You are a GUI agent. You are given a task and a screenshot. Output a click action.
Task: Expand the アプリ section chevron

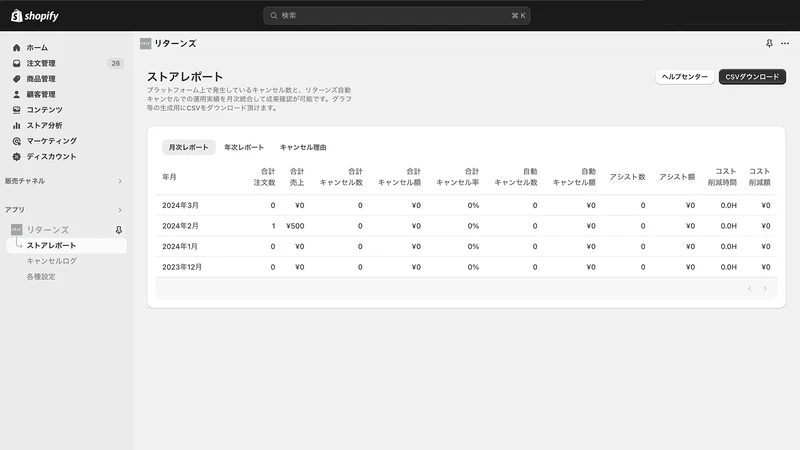(120, 210)
